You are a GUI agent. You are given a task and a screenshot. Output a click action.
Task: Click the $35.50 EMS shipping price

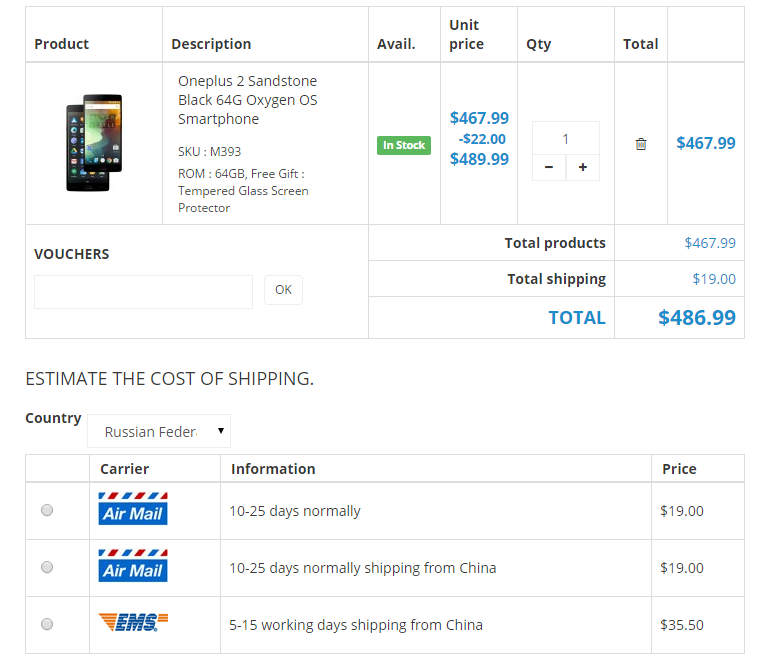[682, 625]
